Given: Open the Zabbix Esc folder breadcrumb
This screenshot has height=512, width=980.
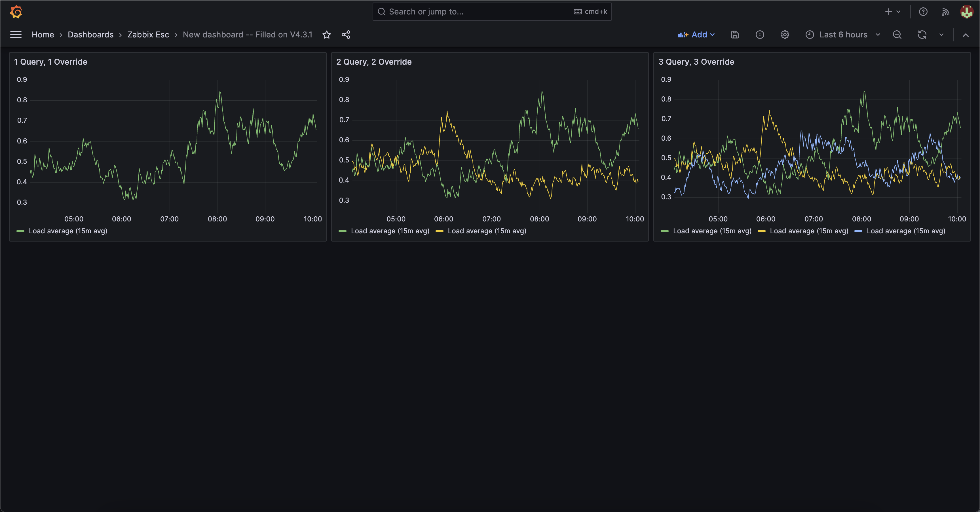Looking at the screenshot, I should pyautogui.click(x=148, y=35).
